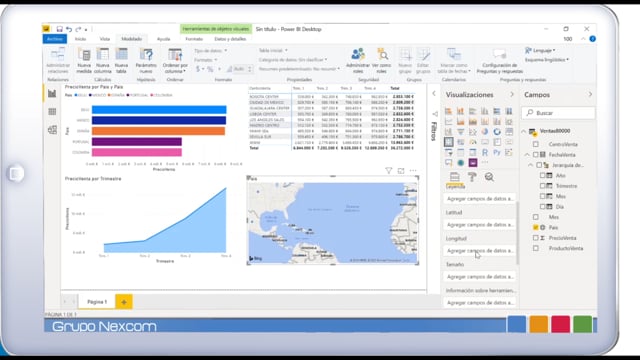The width and height of the screenshot is (640, 360).
Task: Select the R script visual icon
Action: coord(485,152)
